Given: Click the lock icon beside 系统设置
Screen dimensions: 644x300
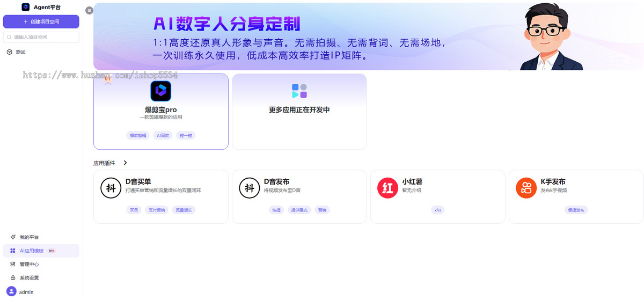Looking at the screenshot, I should click(x=13, y=277).
